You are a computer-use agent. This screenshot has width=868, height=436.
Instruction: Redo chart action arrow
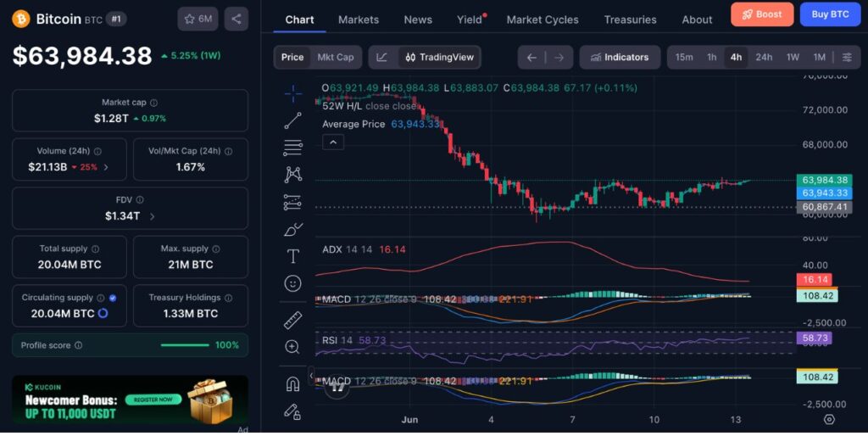pyautogui.click(x=559, y=58)
